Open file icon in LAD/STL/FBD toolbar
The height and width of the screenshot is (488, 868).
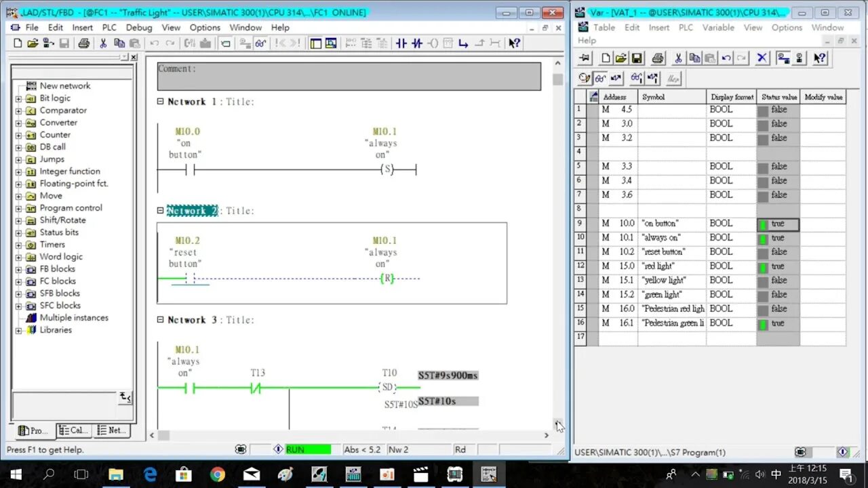[x=33, y=43]
